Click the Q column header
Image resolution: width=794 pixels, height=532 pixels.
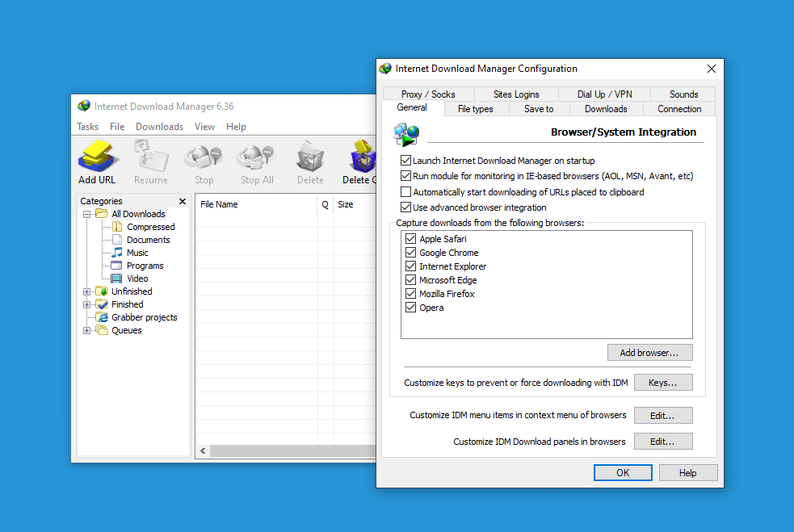325,204
